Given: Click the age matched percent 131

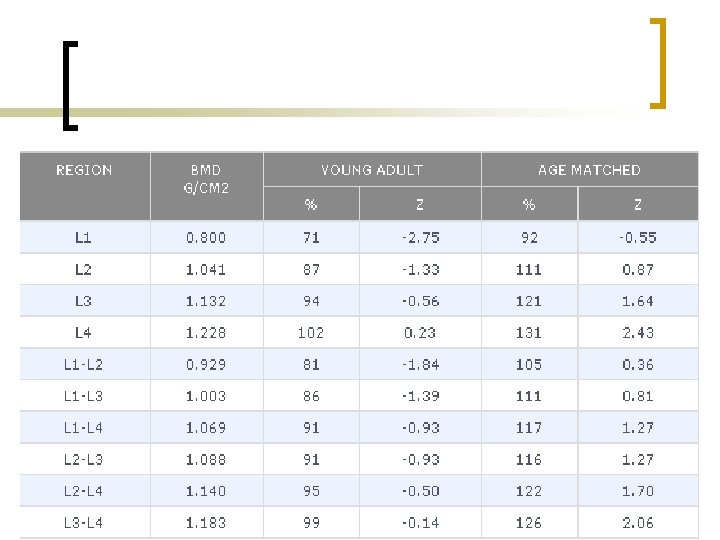Looking at the screenshot, I should [529, 333].
